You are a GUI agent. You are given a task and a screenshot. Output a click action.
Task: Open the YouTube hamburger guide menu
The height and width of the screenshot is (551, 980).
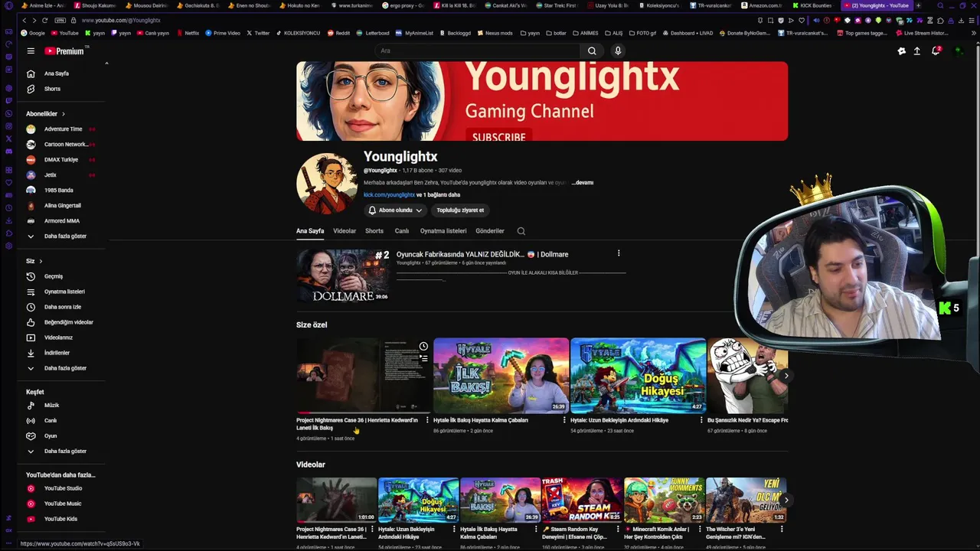tap(31, 51)
